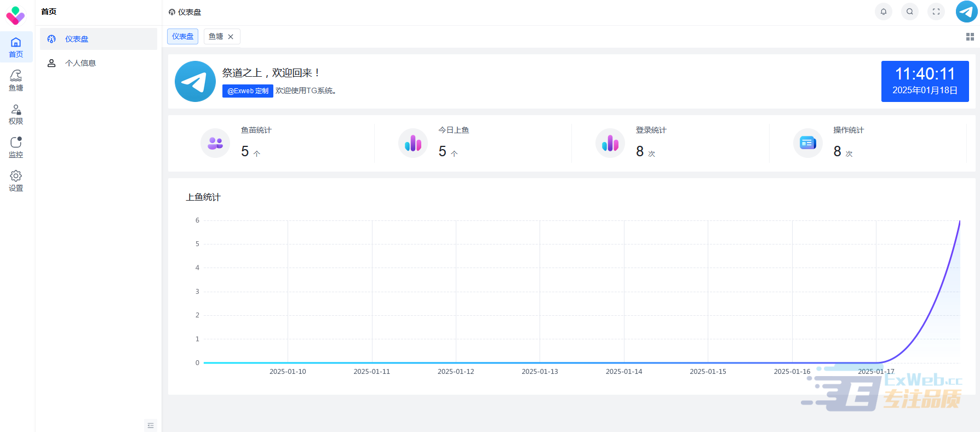
Task: Click the 操作统计 blue card icon
Action: click(808, 144)
